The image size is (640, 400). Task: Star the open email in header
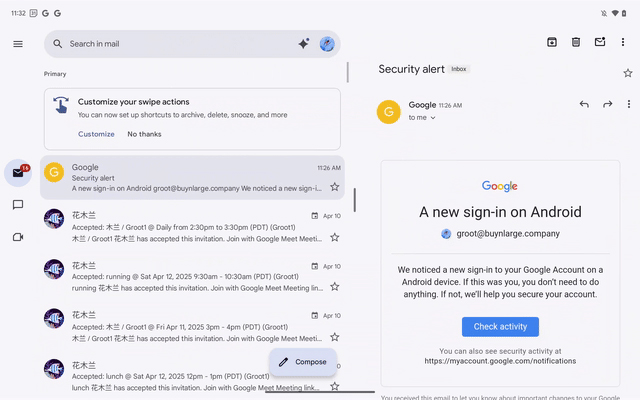coord(627,73)
